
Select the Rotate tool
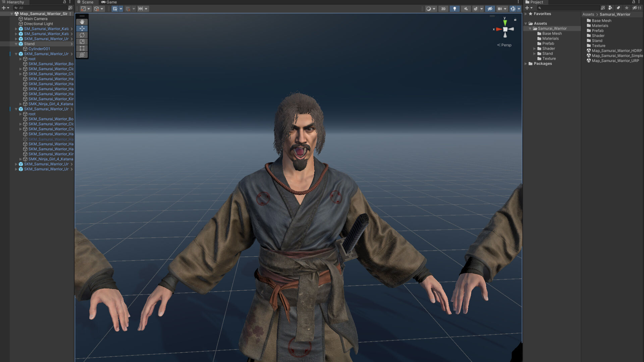(x=82, y=35)
